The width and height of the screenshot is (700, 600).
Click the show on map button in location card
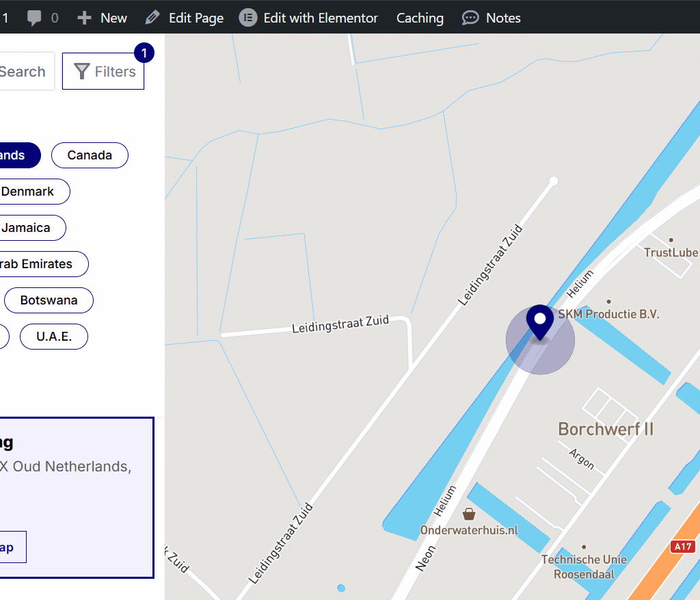pyautogui.click(x=8, y=547)
